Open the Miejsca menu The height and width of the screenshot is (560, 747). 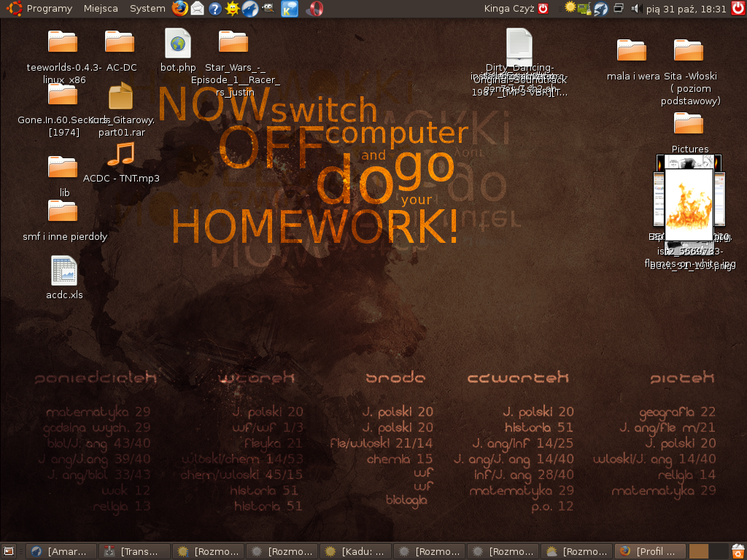coord(101,9)
